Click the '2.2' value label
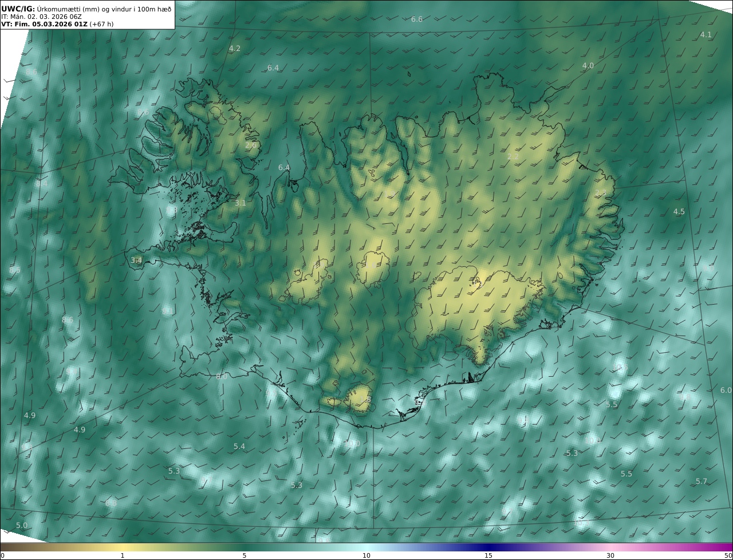Screen dimensions: 733x560 [x=513, y=157]
